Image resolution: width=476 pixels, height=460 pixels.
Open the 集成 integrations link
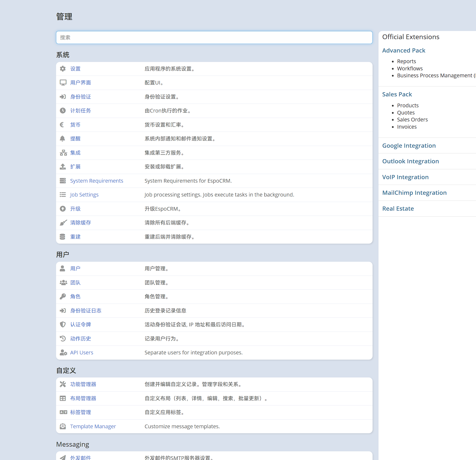coord(75,153)
